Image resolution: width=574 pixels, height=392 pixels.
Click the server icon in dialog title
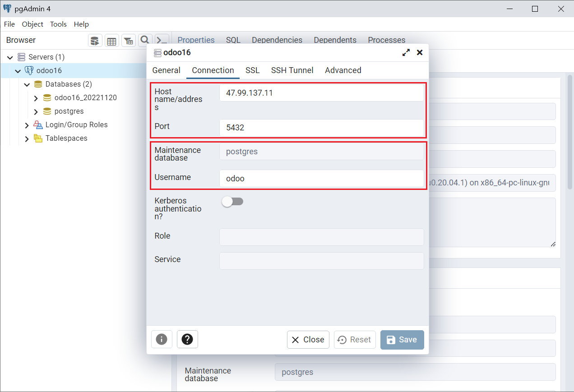(157, 53)
